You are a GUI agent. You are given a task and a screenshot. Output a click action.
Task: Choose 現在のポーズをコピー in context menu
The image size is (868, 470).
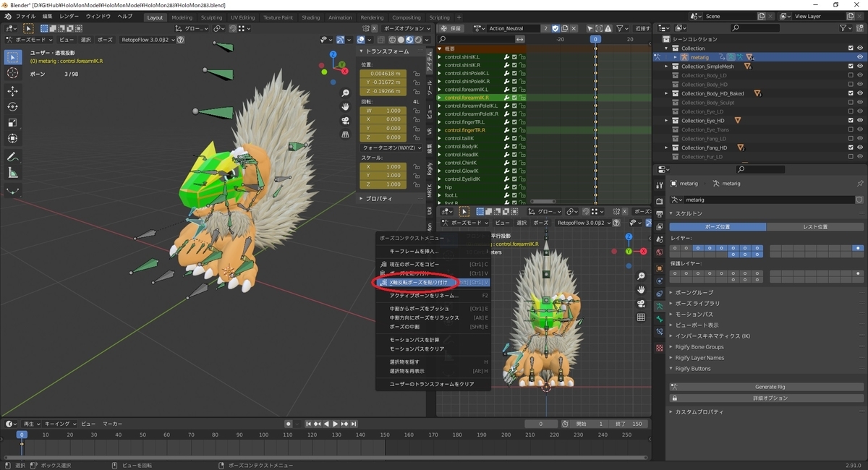(433, 264)
